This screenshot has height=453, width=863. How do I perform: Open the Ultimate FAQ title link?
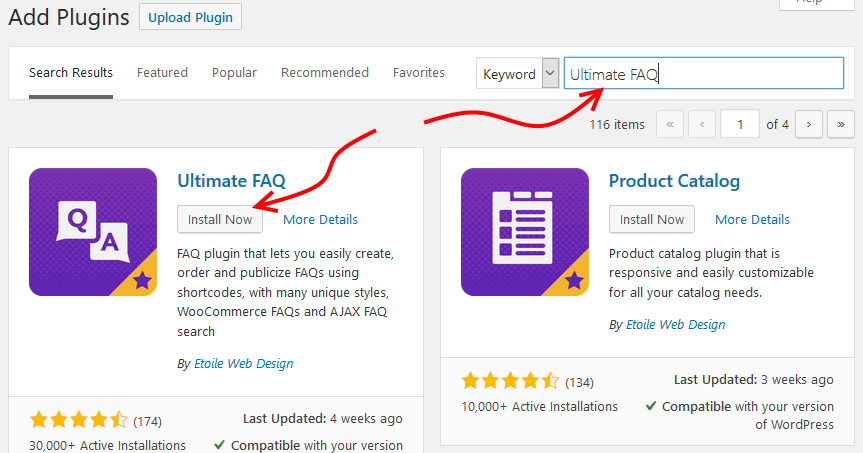tap(231, 181)
